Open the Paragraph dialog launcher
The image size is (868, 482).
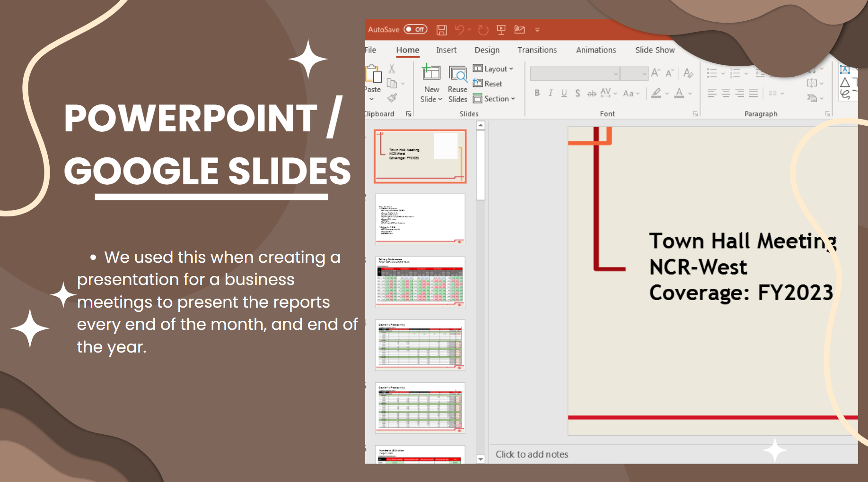tap(827, 114)
